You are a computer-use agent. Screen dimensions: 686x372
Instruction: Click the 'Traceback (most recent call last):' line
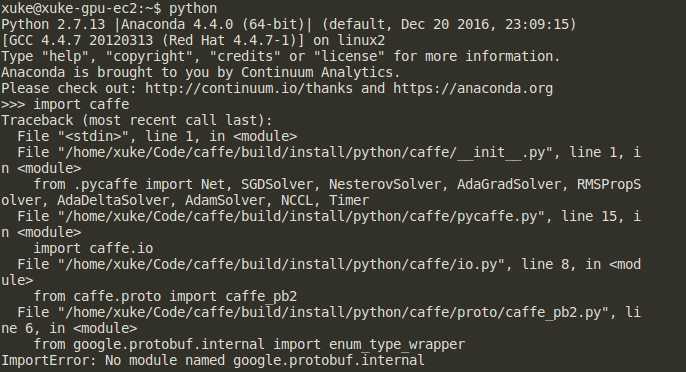click(x=136, y=120)
